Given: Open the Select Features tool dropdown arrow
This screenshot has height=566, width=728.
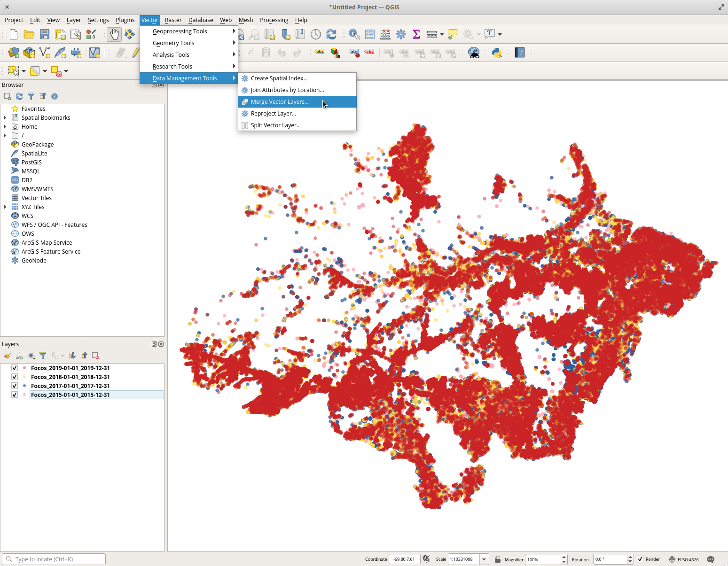Looking at the screenshot, I should click(x=23, y=71).
